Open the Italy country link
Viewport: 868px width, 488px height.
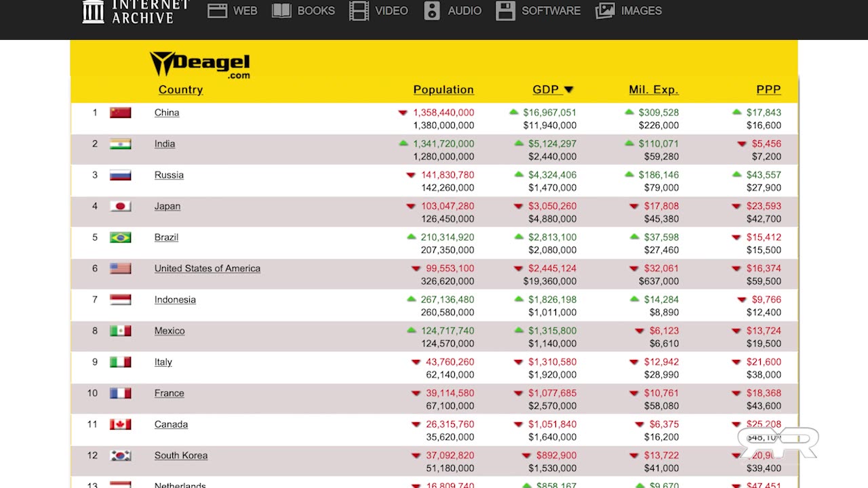[x=163, y=362]
